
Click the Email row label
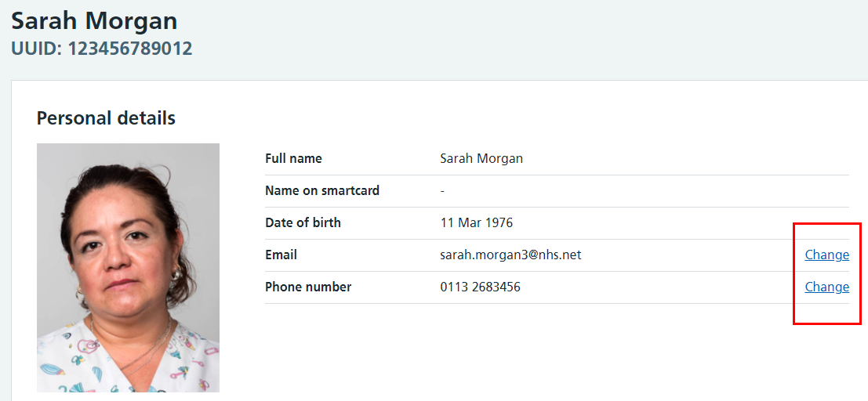point(281,255)
